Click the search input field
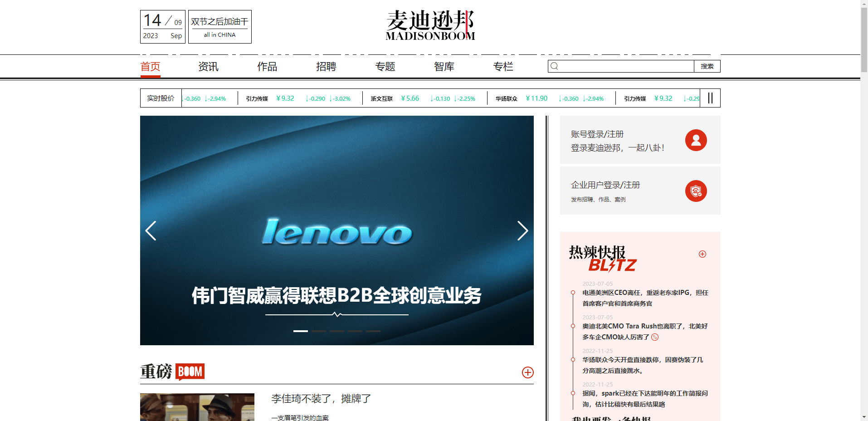 [626, 66]
